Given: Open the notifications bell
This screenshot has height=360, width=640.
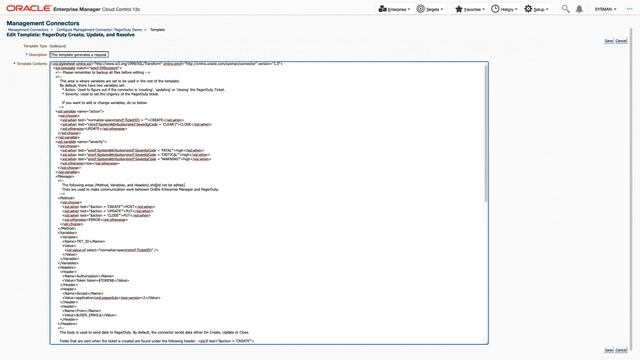Looking at the screenshot, I should click(x=579, y=9).
